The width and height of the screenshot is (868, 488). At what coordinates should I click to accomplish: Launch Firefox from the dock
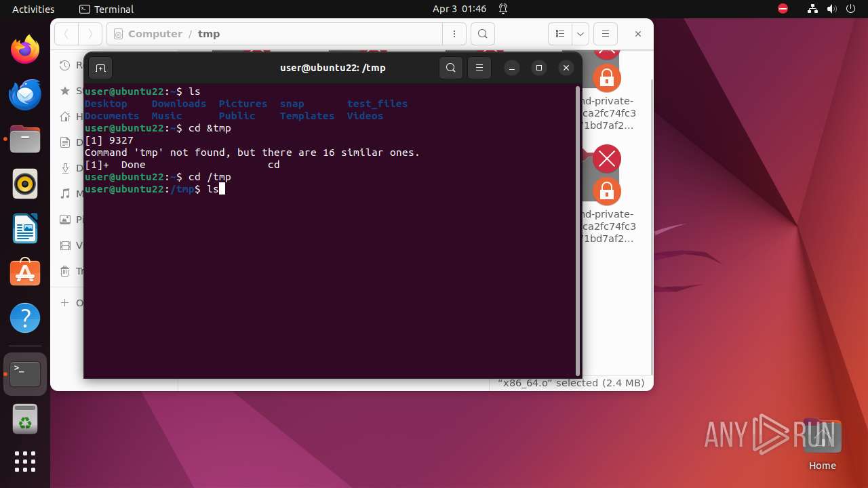[x=25, y=49]
